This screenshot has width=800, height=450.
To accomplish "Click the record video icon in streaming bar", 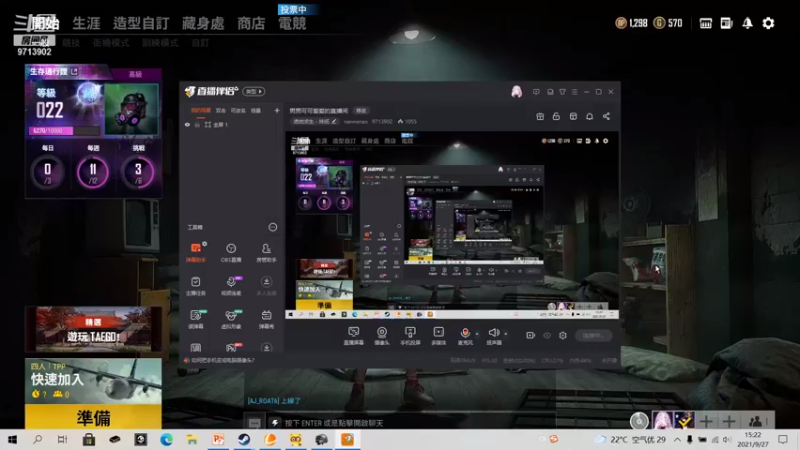I will pos(530,335).
